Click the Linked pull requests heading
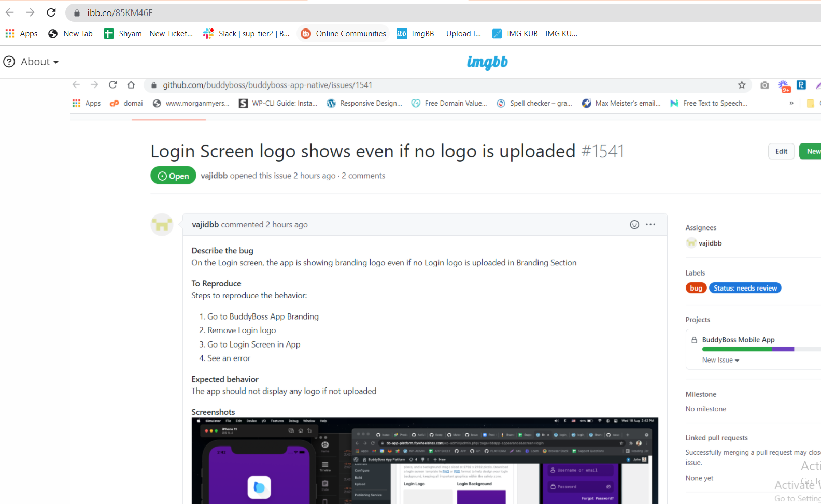Viewport: 821px width, 504px height. point(716,438)
